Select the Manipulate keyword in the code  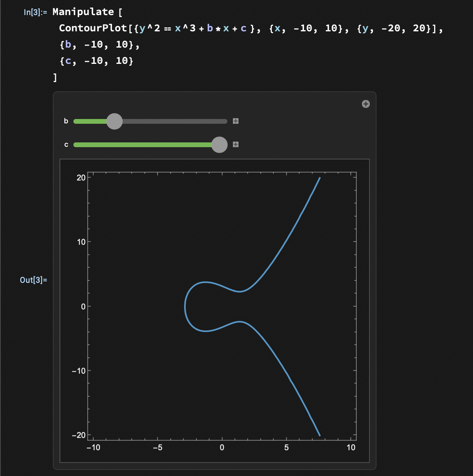tap(83, 12)
